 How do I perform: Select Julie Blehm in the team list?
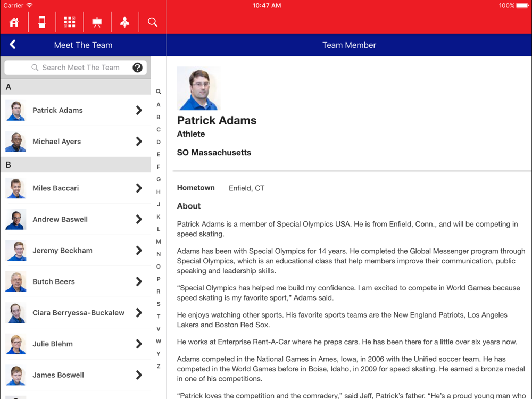[x=76, y=344]
